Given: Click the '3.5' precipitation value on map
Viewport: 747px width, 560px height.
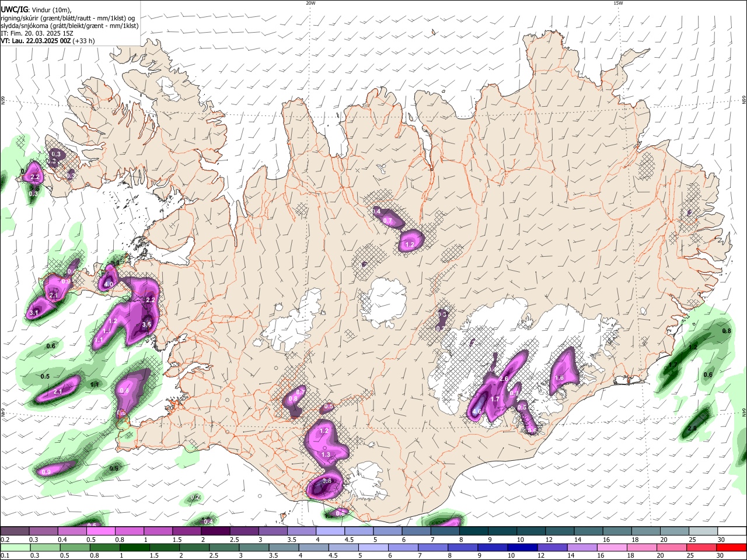Looking at the screenshot, I should pos(147,324).
